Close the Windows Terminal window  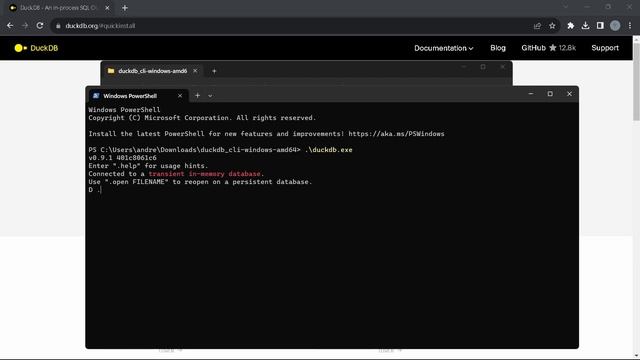click(569, 94)
